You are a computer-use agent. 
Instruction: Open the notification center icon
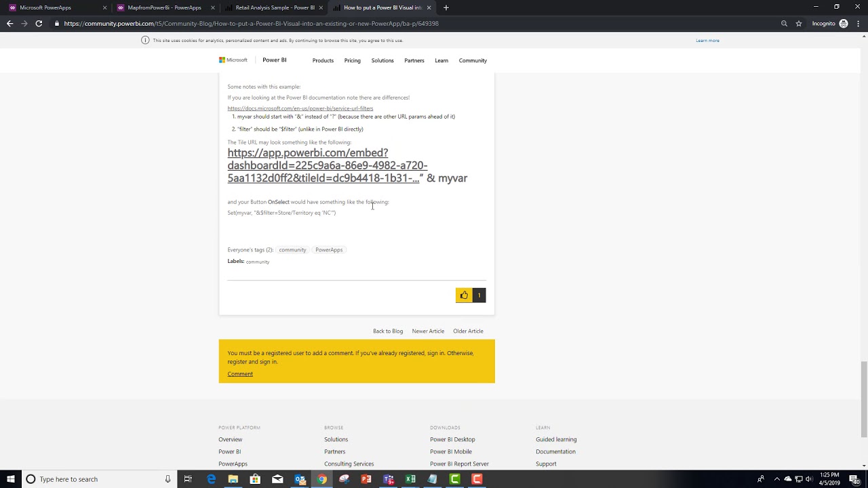854,479
